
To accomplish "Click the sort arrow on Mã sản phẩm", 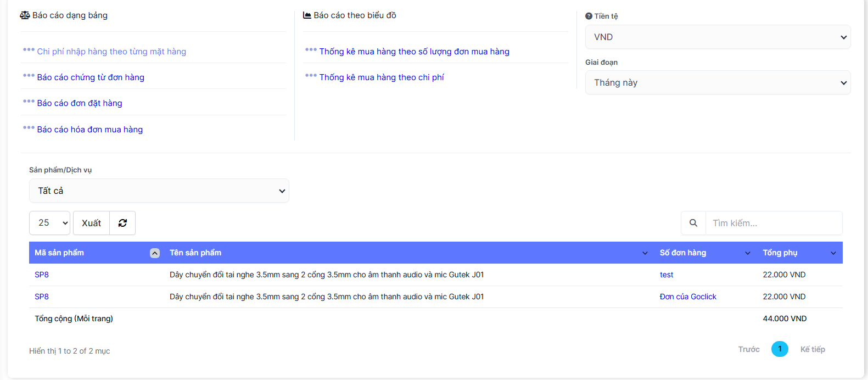I will [x=155, y=253].
